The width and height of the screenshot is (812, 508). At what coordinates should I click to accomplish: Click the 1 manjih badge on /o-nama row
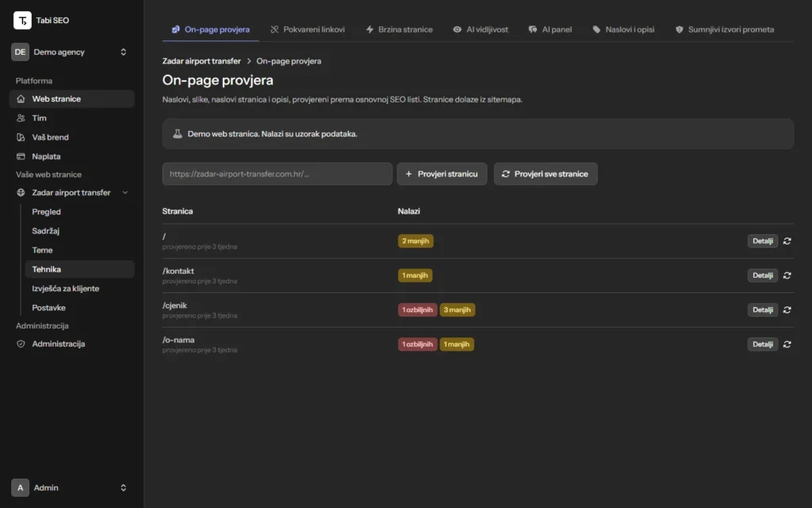457,344
